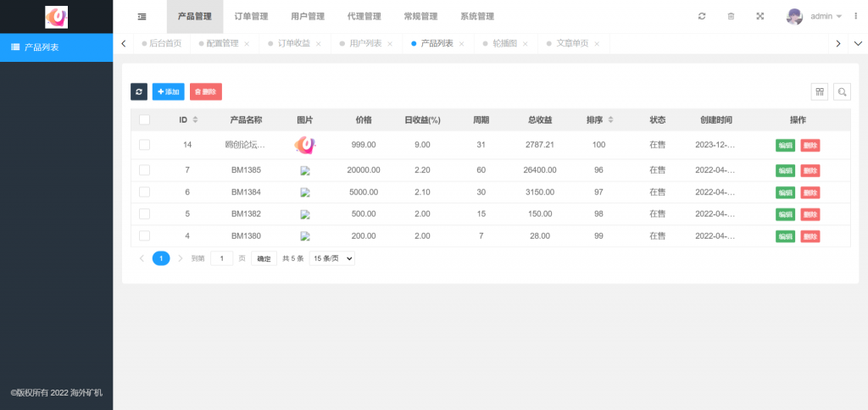This screenshot has width=868, height=410.
Task: Go to the next page arrow in pagination
Action: (x=181, y=258)
